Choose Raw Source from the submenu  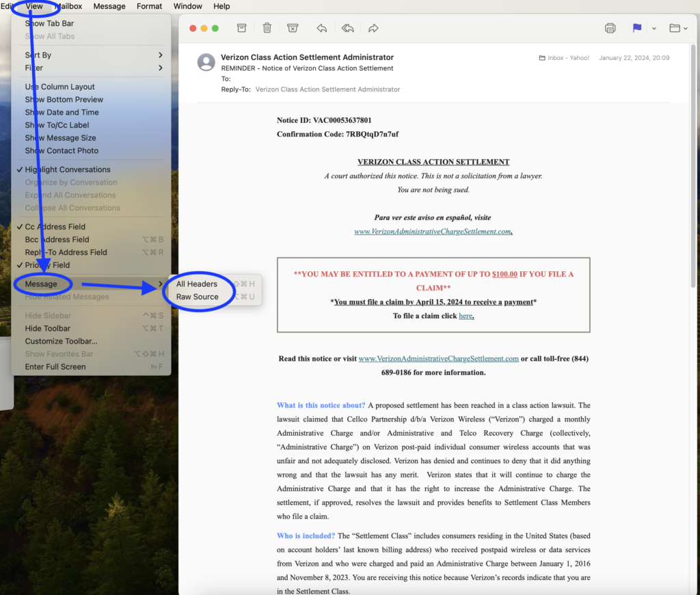click(x=215, y=297)
